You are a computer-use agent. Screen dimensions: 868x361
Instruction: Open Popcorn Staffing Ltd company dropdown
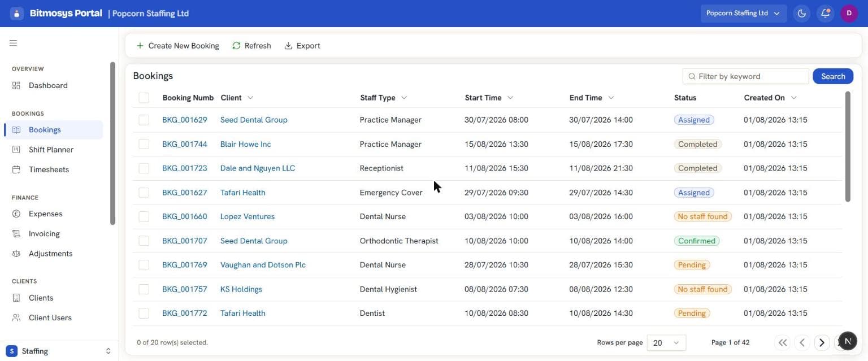click(744, 14)
